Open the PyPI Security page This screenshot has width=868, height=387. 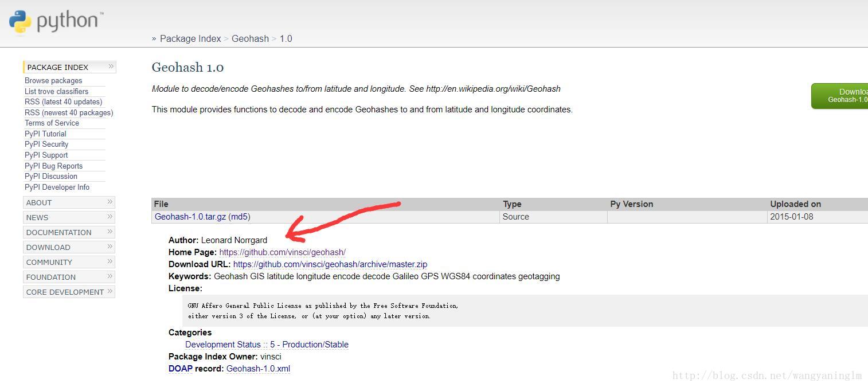[46, 144]
